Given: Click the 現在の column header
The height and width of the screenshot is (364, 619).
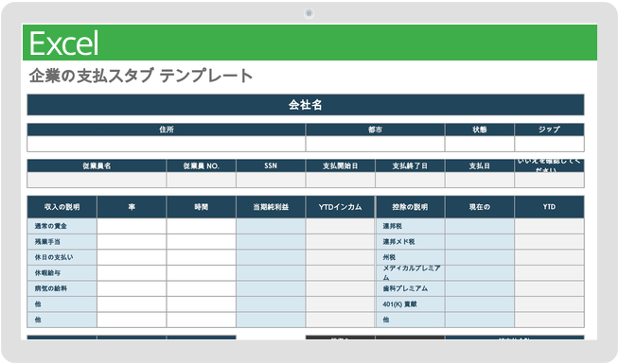Looking at the screenshot, I should point(480,207).
